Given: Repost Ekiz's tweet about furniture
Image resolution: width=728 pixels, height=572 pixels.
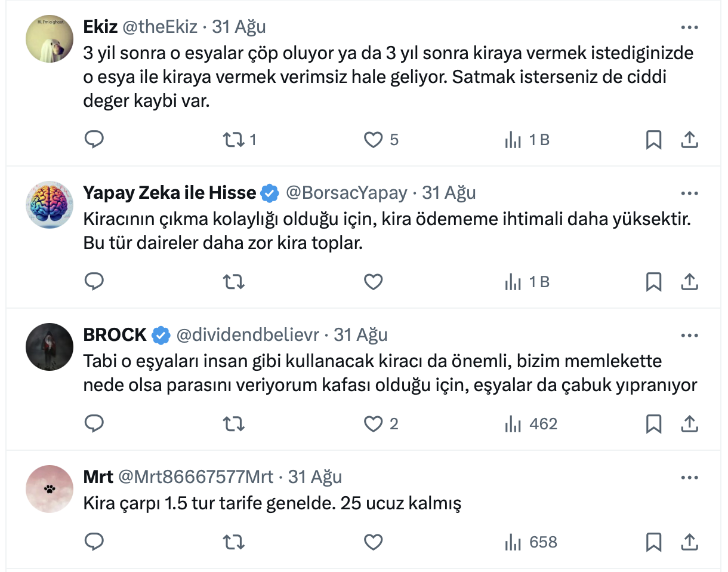Looking at the screenshot, I should (x=233, y=140).
